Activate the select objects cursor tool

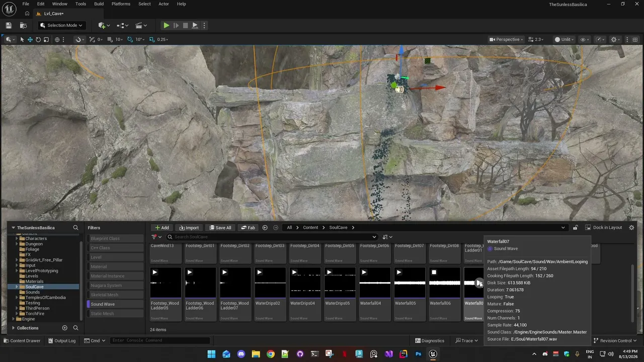[x=22, y=39]
